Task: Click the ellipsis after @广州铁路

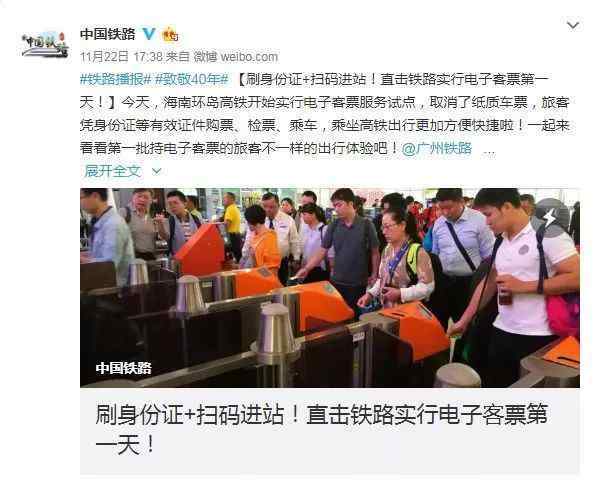Action: (489, 151)
